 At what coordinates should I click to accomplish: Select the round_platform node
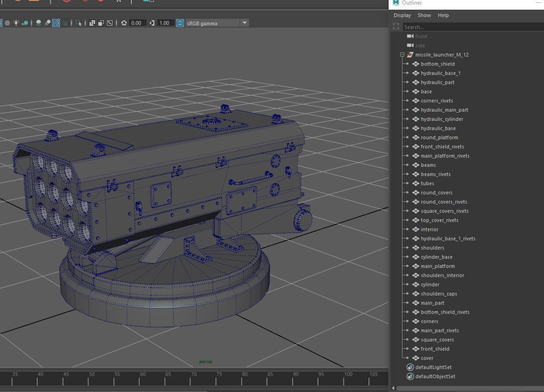point(439,137)
